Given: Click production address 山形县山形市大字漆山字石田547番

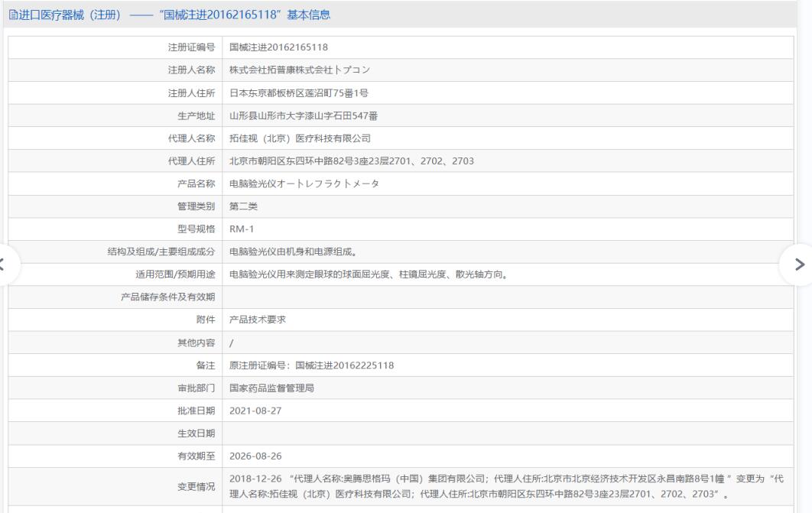Looking at the screenshot, I should 304,116.
